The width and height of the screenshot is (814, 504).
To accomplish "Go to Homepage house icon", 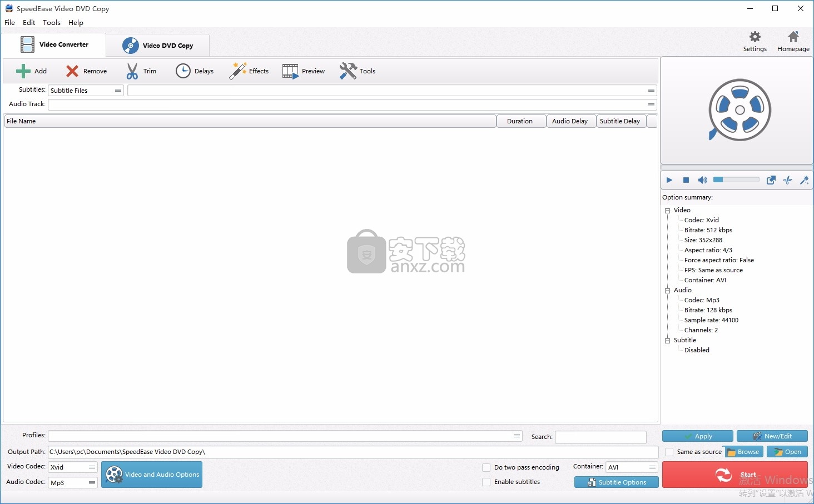I will click(x=793, y=37).
